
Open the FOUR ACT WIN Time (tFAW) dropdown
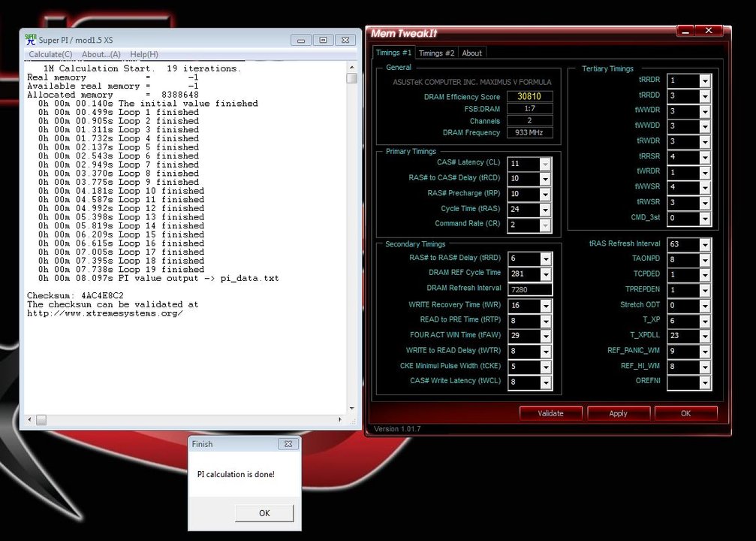(x=546, y=337)
